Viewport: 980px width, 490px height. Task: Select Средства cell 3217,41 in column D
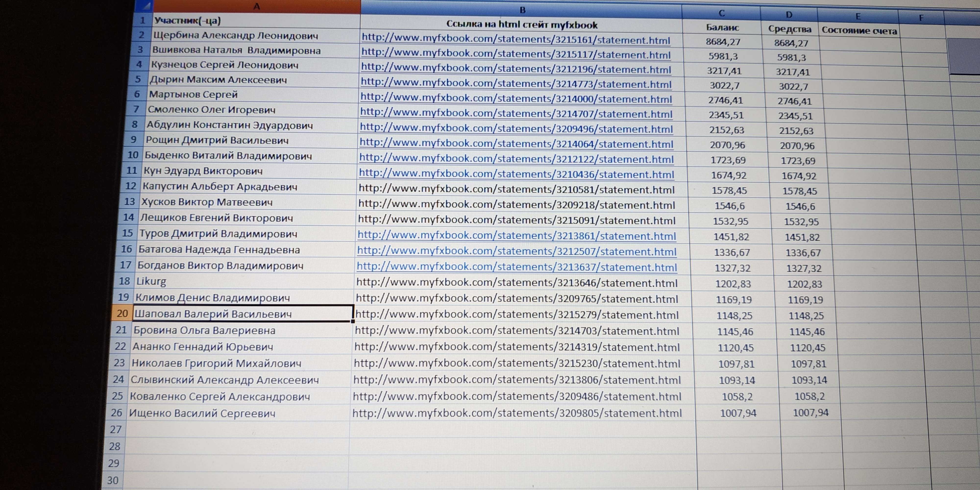pyautogui.click(x=793, y=72)
